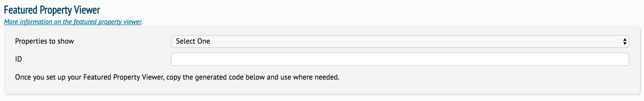Click 'featured property viewer' in the link text
The height and width of the screenshot is (101, 644).
108,22
